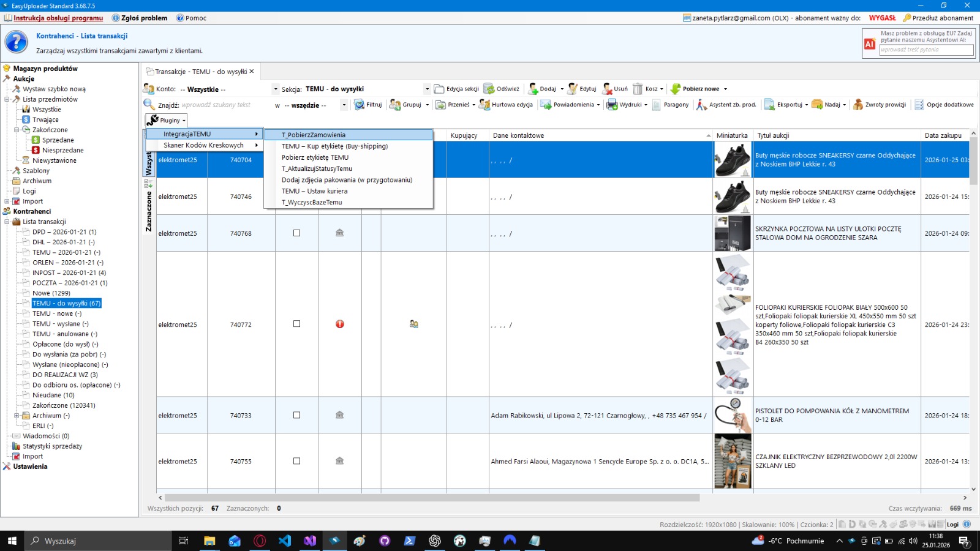Open Opcje dodatkowe settings
The width and height of the screenshot is (980, 551).
tap(944, 105)
